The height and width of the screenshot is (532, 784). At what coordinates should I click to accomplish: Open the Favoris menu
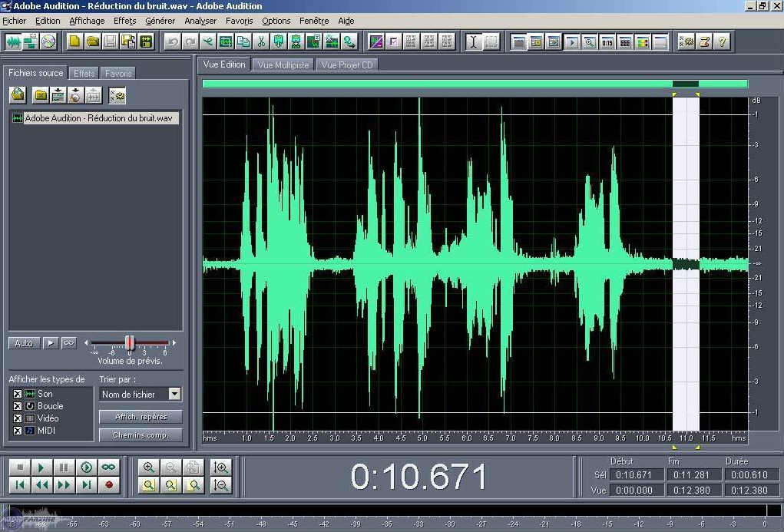pos(239,21)
